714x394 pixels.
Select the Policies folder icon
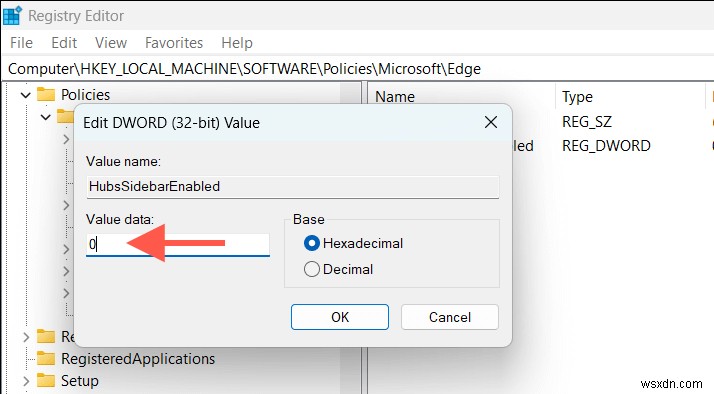point(46,94)
